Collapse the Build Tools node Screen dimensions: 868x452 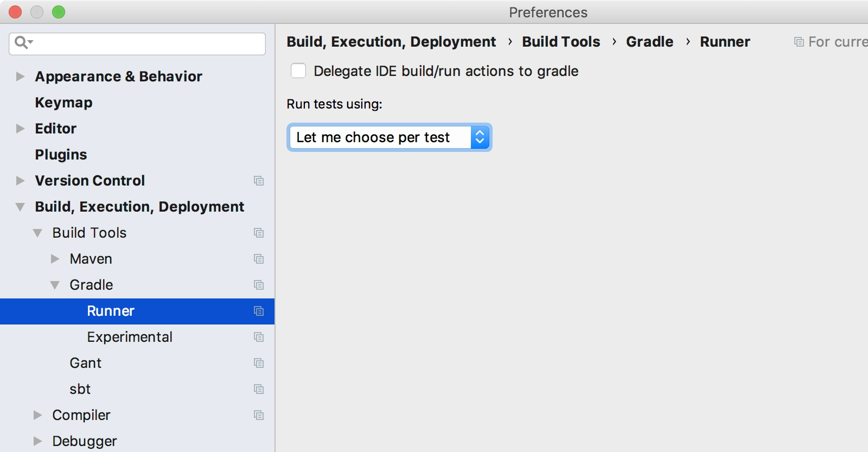37,233
